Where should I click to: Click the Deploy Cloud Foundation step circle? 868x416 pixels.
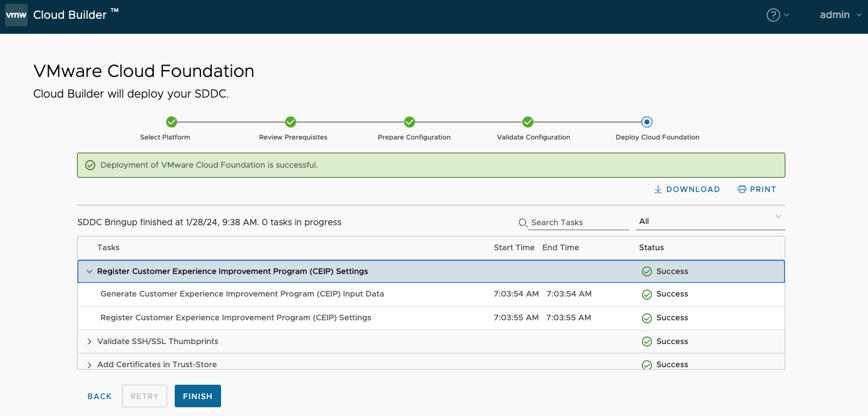647,122
